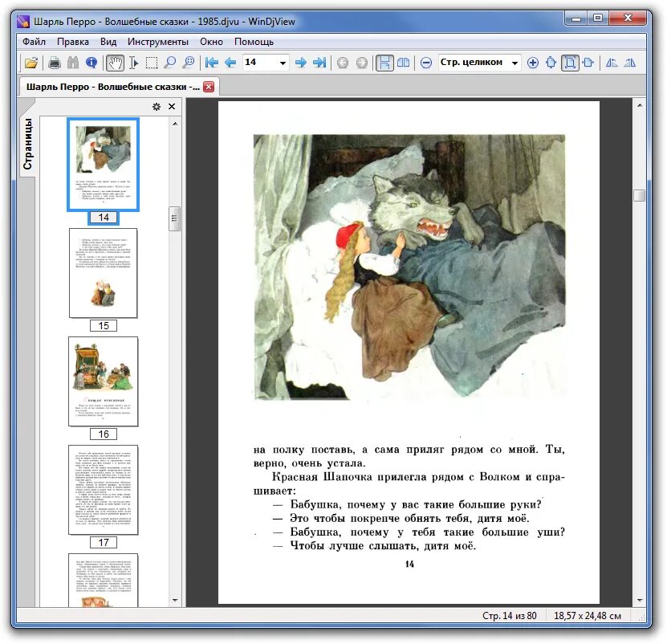Viewport: 667px width, 644px height.
Task: Open the Помощь menu
Action: (254, 42)
